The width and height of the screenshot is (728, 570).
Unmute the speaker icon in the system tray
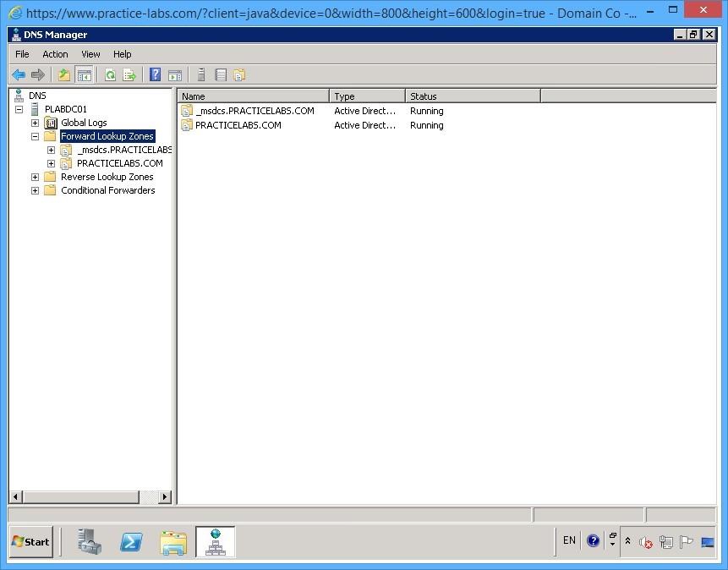(645, 542)
